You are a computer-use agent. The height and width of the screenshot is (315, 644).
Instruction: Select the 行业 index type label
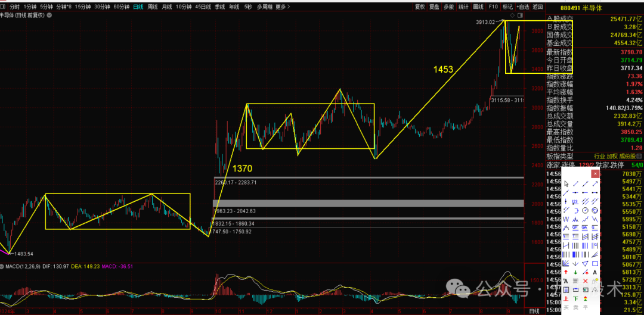[600, 156]
